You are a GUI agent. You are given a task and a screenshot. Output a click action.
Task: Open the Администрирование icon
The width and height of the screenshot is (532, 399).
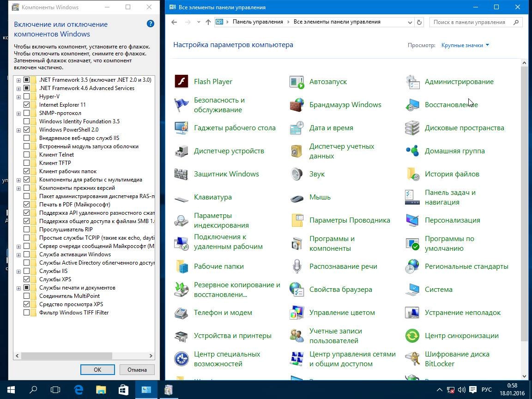click(412, 81)
